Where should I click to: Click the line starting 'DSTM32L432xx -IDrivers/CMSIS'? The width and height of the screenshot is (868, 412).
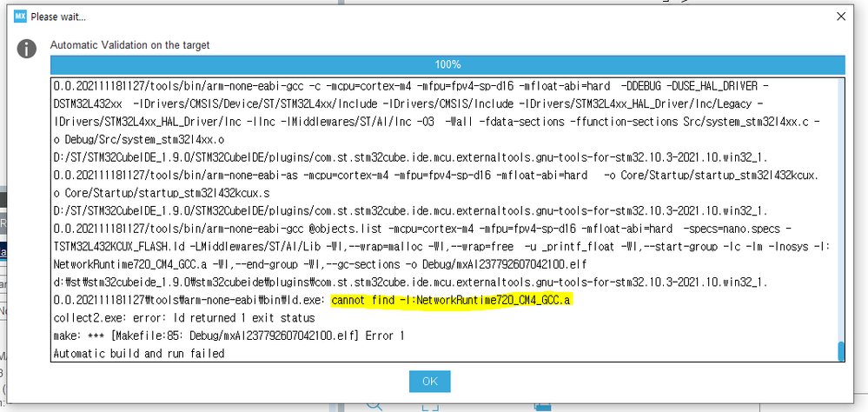pos(408,103)
